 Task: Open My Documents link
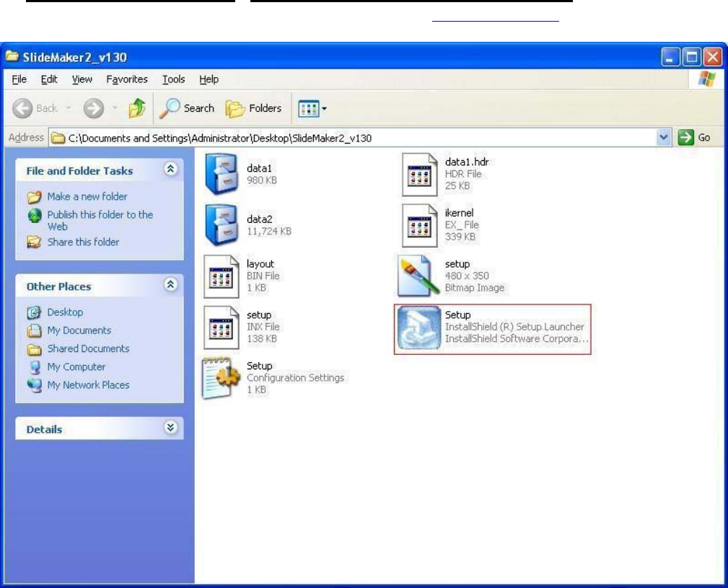click(79, 330)
